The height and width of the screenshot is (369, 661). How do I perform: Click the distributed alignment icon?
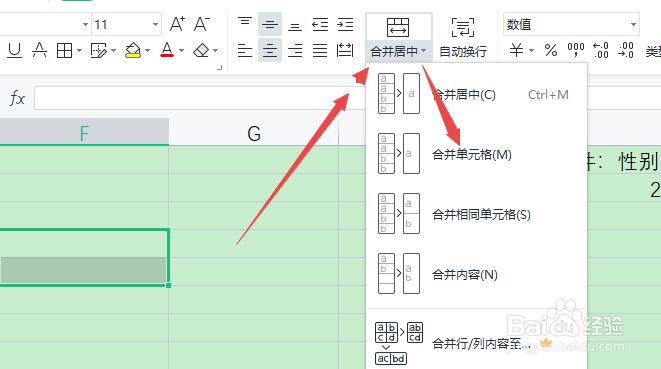pyautogui.click(x=345, y=51)
